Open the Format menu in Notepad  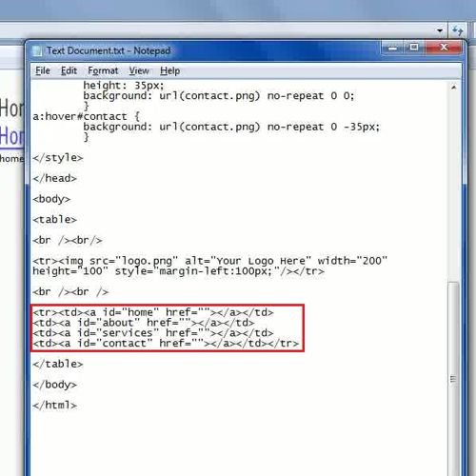[x=103, y=70]
